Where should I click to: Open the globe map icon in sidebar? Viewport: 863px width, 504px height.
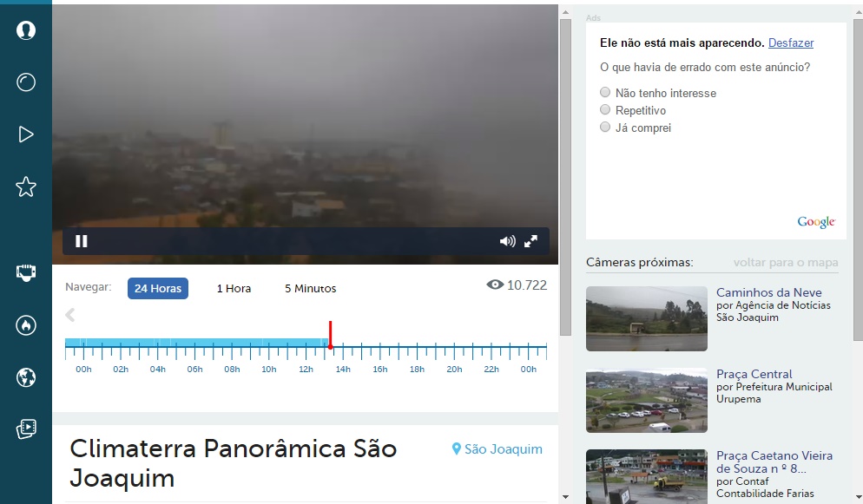(x=26, y=377)
